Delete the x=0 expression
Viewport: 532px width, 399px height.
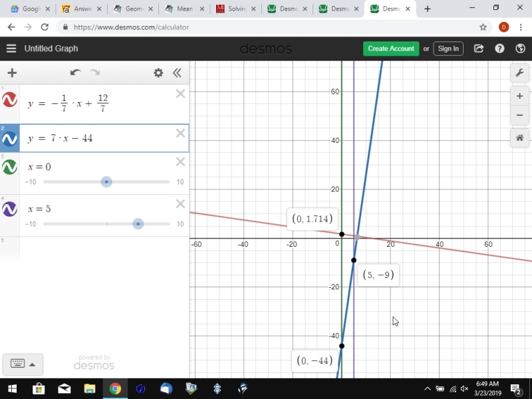(180, 162)
